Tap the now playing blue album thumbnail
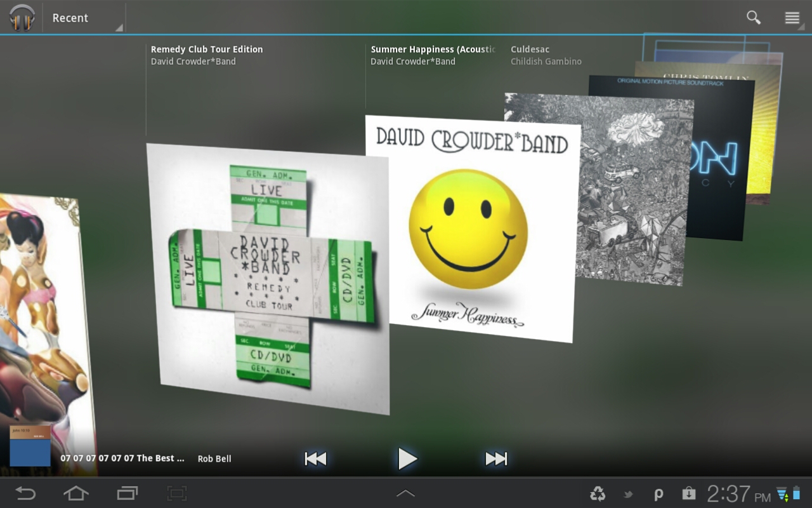 (x=30, y=446)
